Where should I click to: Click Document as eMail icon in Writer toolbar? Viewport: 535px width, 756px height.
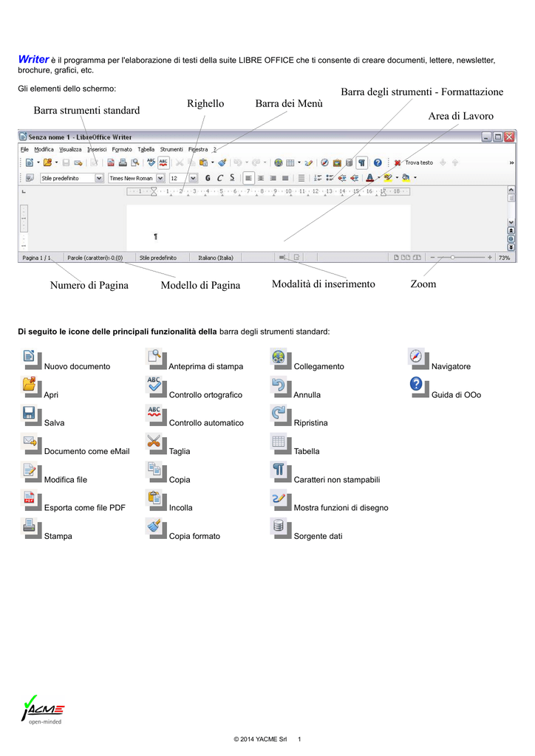pos(78,163)
